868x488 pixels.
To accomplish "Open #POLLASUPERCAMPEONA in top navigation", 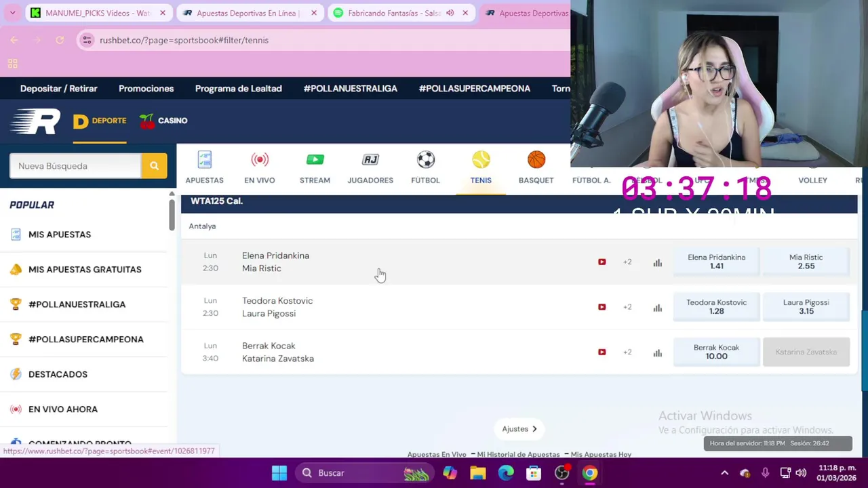I will tap(475, 89).
